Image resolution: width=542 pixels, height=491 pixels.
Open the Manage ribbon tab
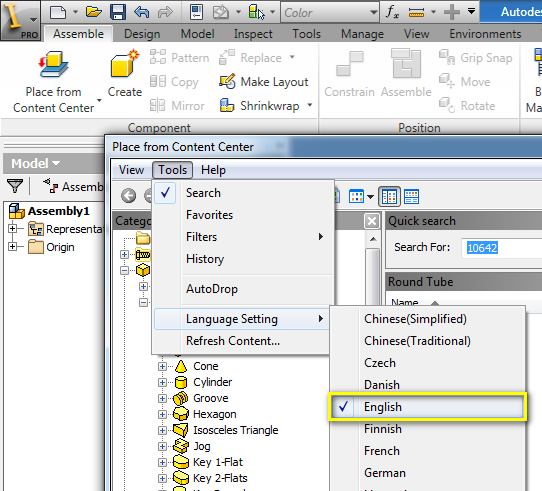[x=362, y=34]
